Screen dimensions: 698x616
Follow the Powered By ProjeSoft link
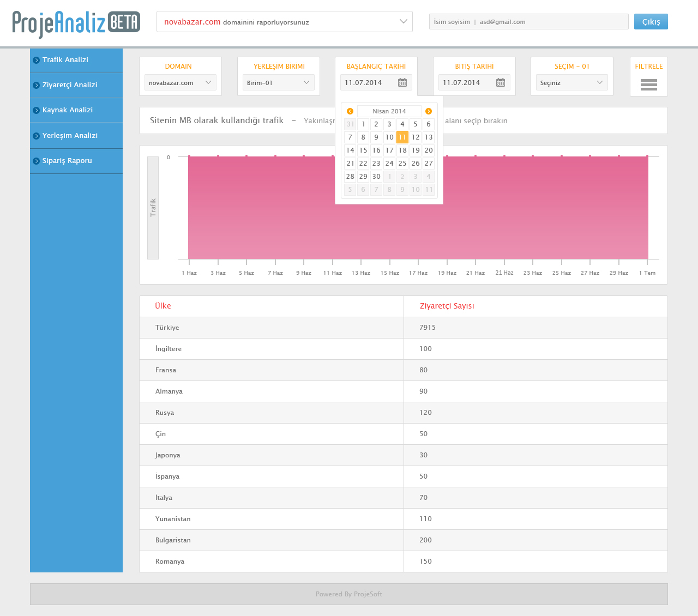coord(349,594)
